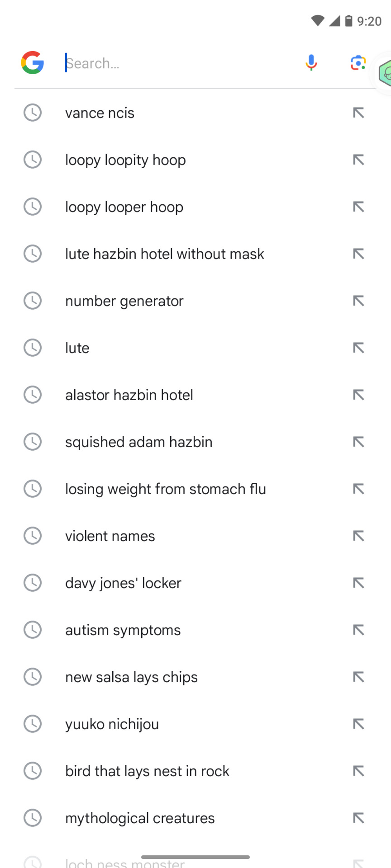Focus the Search input field
Image resolution: width=391 pixels, height=868 pixels.
(181, 63)
